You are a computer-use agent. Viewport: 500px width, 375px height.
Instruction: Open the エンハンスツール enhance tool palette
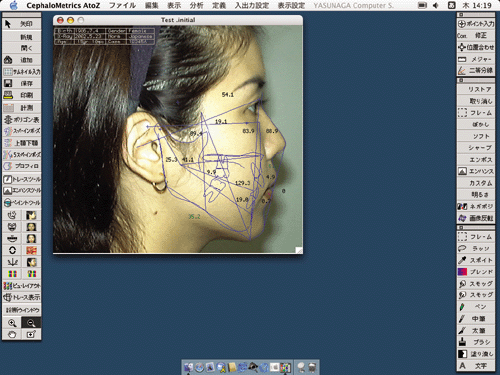(22, 191)
